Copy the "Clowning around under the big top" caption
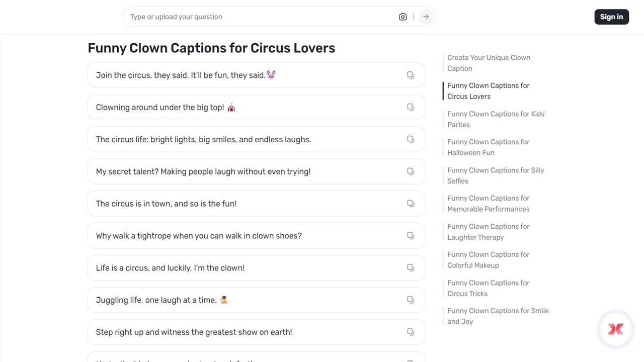This screenshot has height=362, width=644. tap(411, 107)
